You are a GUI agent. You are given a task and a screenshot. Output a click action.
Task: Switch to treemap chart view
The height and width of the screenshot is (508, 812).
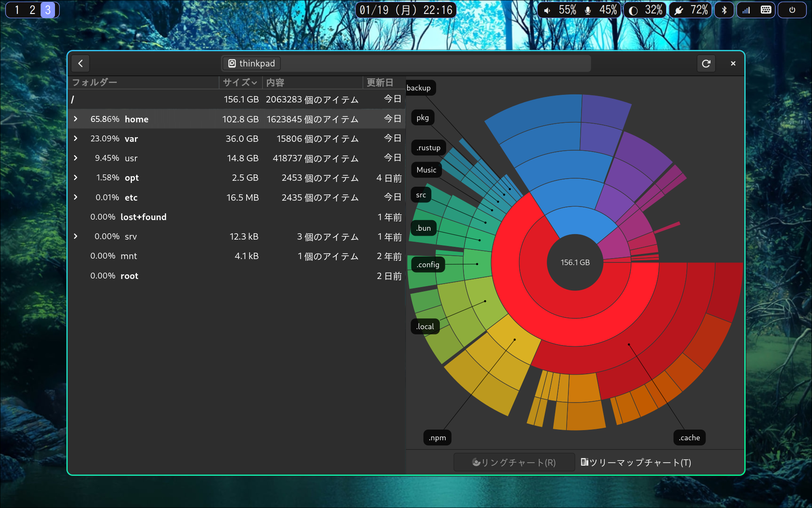coord(636,462)
